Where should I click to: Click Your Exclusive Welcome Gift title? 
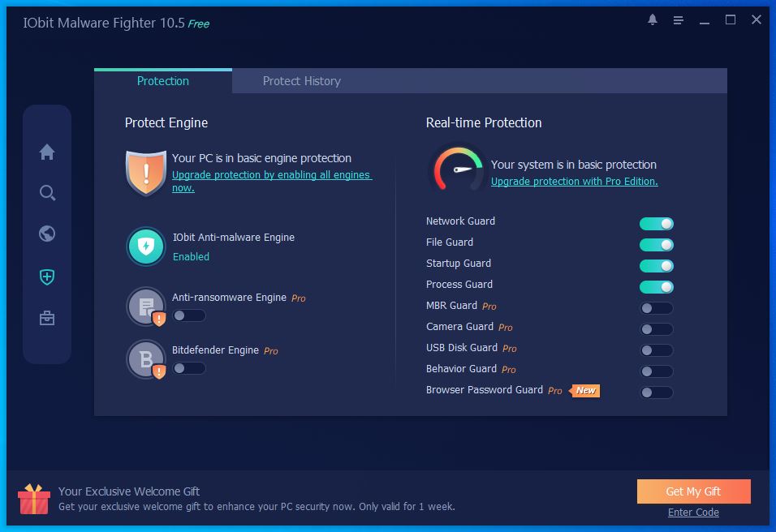tap(129, 491)
